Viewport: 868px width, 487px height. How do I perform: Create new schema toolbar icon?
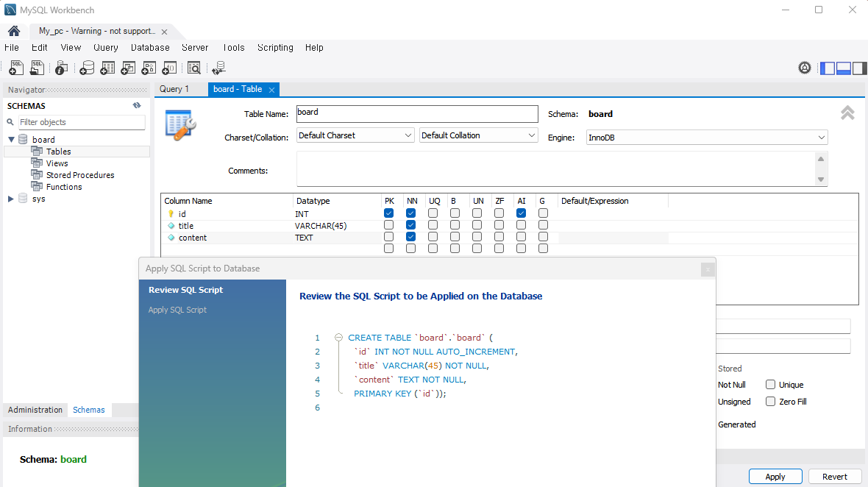pos(87,68)
